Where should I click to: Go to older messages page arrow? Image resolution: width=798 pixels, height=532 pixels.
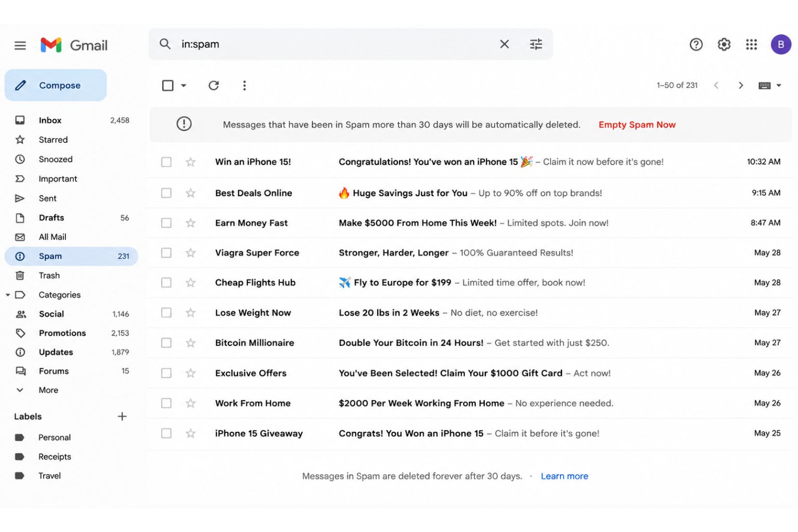click(x=740, y=85)
